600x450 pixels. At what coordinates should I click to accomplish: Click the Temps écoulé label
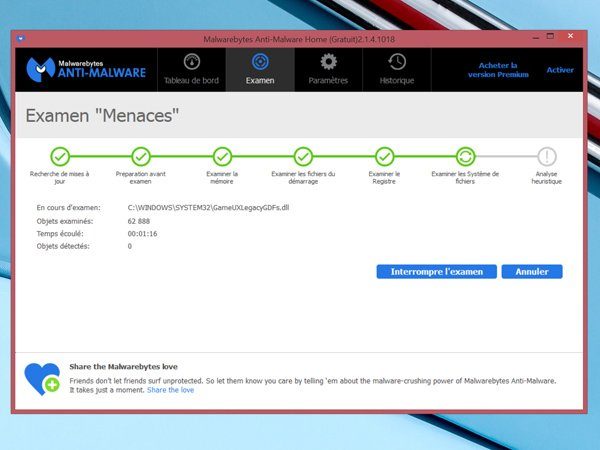coord(60,234)
